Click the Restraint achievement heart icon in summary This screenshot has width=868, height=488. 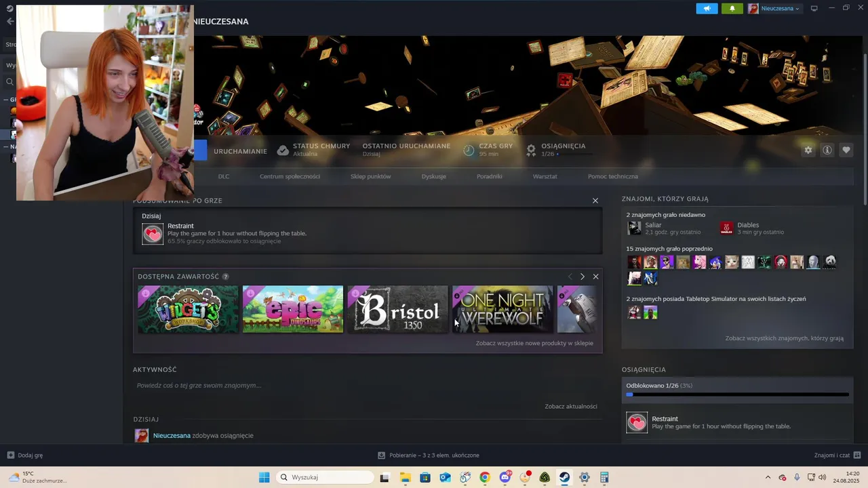pos(153,234)
